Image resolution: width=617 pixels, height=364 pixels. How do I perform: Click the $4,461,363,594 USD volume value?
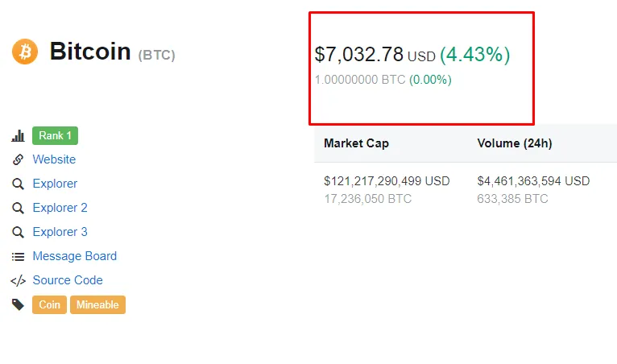click(533, 181)
